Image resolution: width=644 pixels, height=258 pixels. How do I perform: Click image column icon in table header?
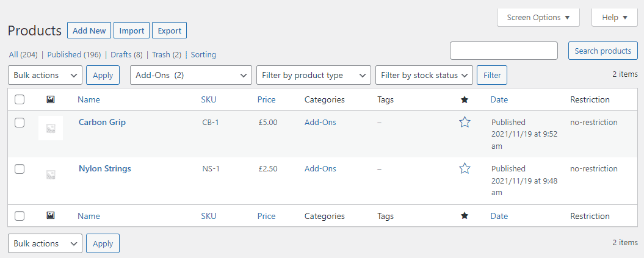51,99
